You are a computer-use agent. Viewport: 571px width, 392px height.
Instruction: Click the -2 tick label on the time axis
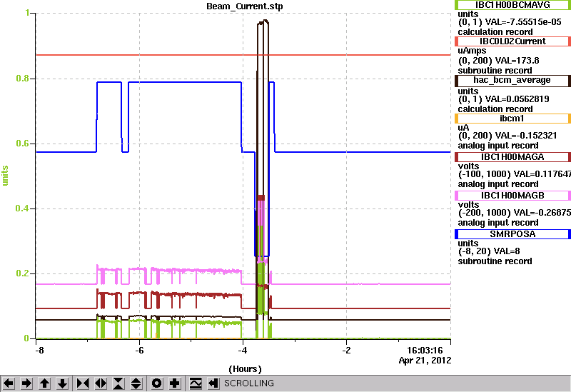point(346,351)
